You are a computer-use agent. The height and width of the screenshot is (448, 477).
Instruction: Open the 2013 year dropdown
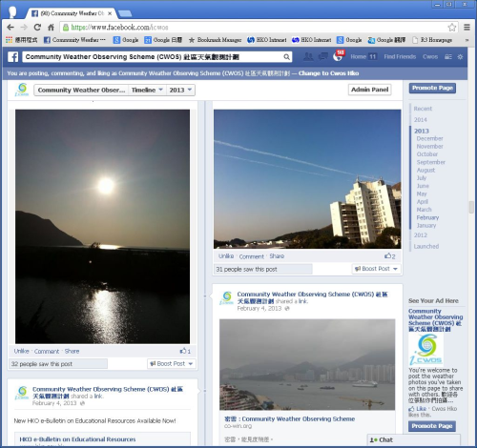(180, 90)
